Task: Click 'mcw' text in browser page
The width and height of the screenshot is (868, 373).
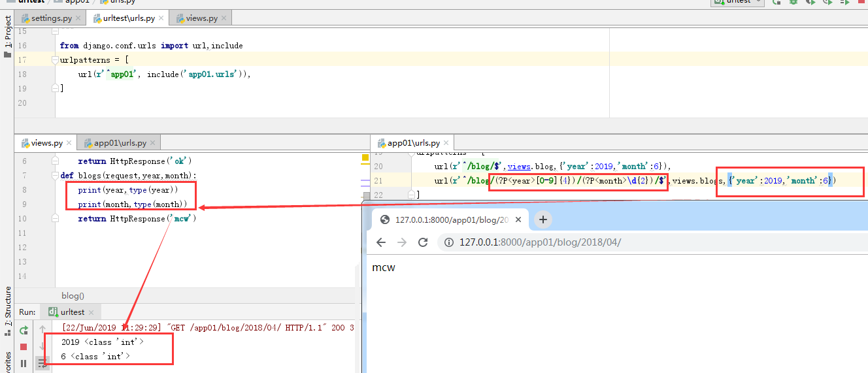Action: pyautogui.click(x=384, y=267)
